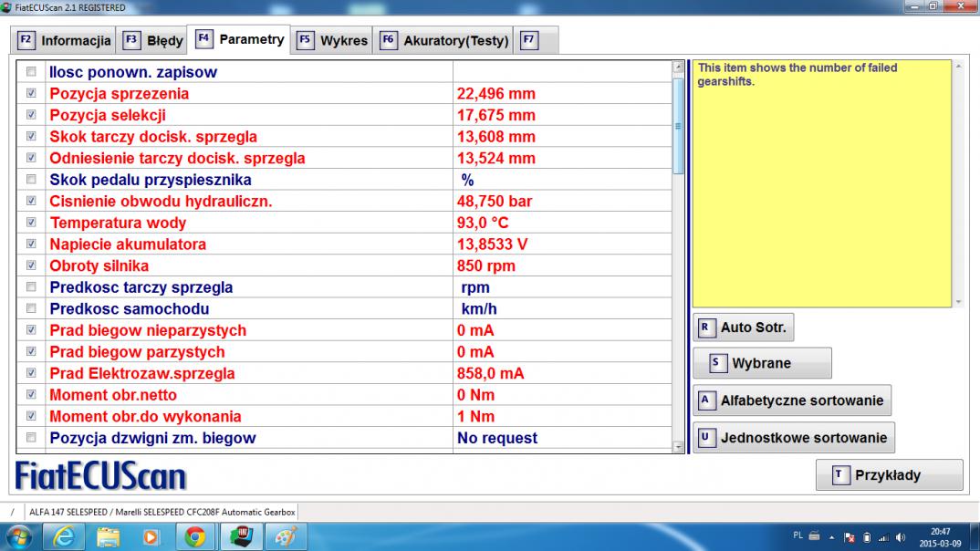Click the speaker volume tray icon
The width and height of the screenshot is (980, 551).
click(x=902, y=536)
